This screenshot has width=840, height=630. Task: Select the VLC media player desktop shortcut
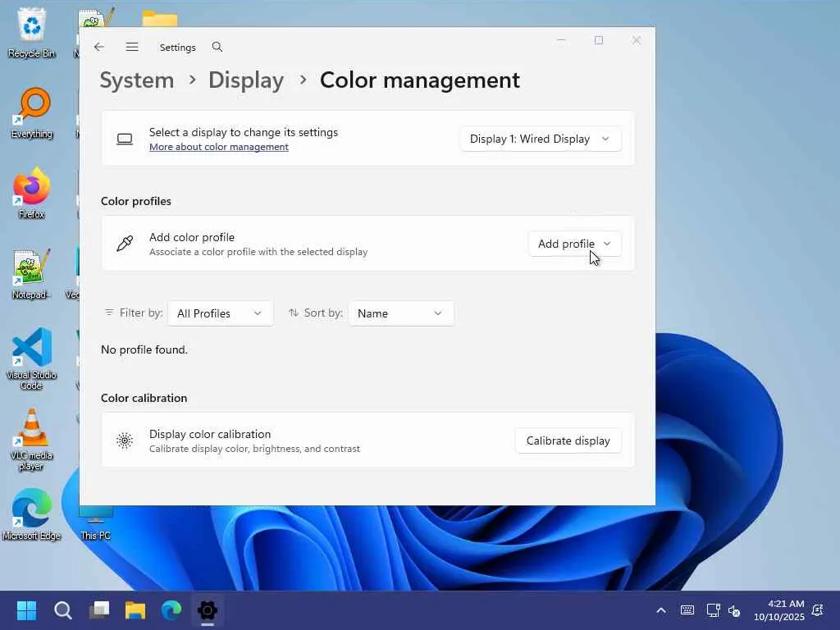click(32, 440)
